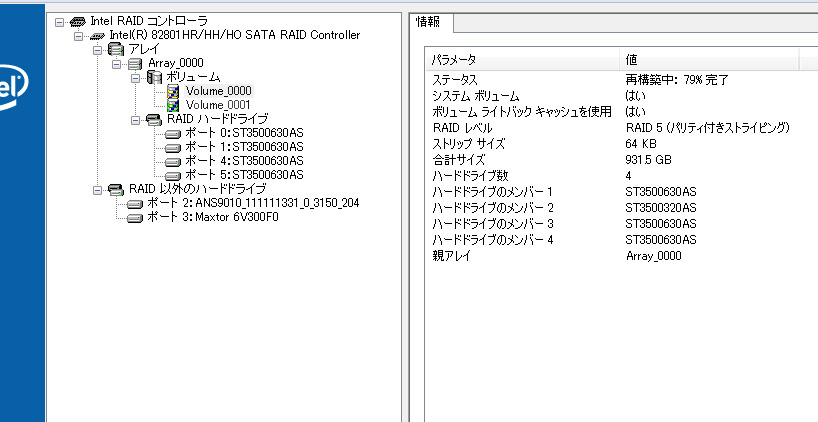Select Array_0000 label in the tree
Image resolution: width=818 pixels, height=422 pixels.
pyautogui.click(x=176, y=64)
